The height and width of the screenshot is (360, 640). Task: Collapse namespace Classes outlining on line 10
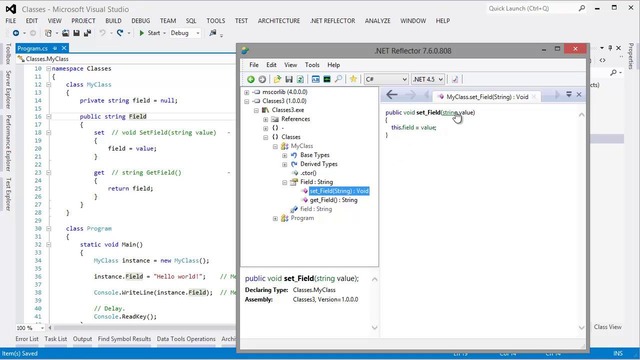(48, 69)
